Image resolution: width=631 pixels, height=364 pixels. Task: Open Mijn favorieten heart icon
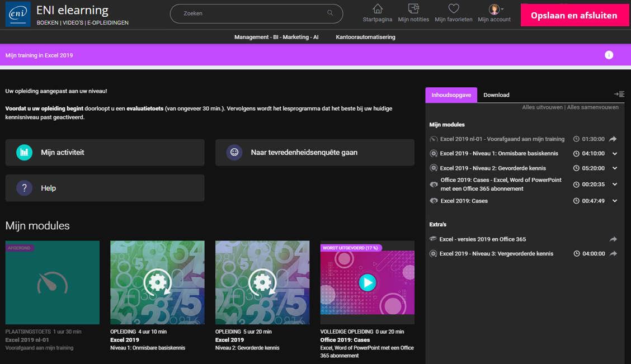(x=454, y=8)
